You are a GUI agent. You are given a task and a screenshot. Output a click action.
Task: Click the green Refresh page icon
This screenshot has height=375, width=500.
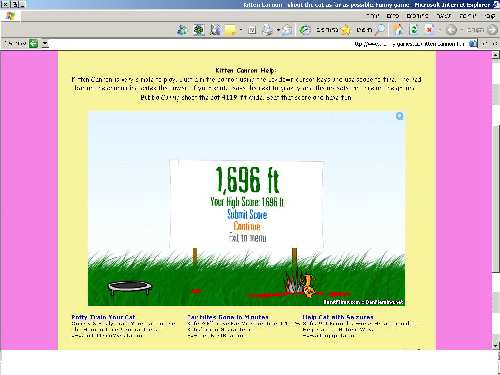click(414, 30)
